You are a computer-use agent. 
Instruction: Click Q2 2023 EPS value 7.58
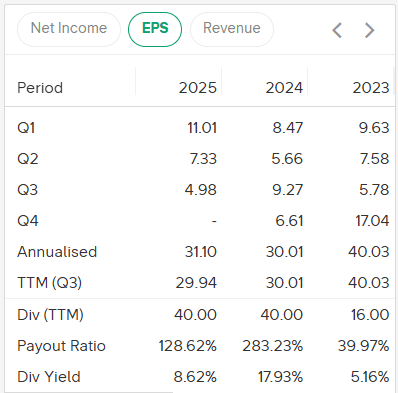tap(374, 159)
